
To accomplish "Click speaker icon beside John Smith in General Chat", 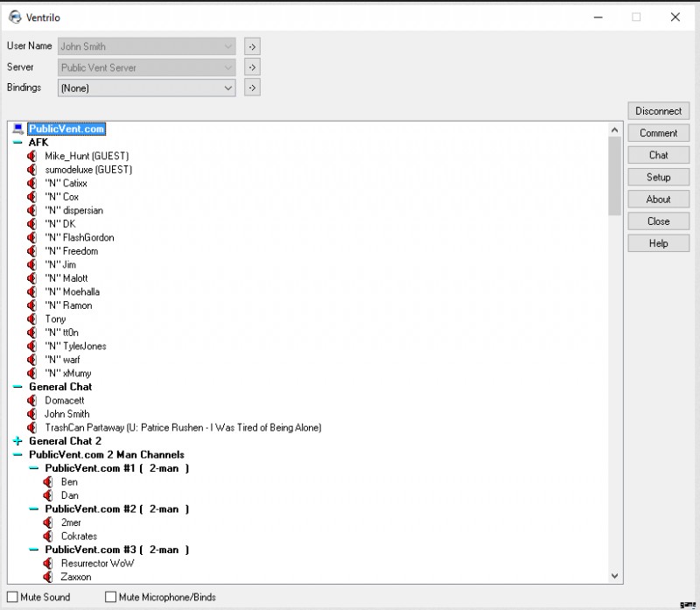I will (31, 414).
